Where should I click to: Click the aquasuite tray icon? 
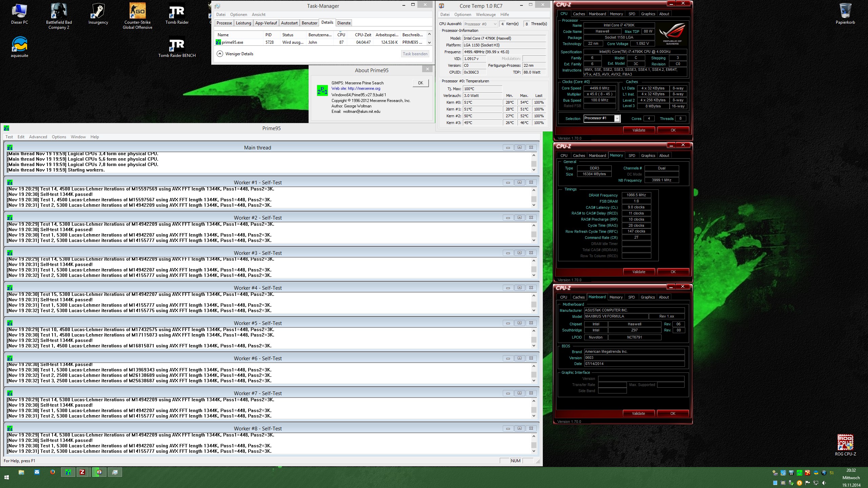[x=816, y=473]
